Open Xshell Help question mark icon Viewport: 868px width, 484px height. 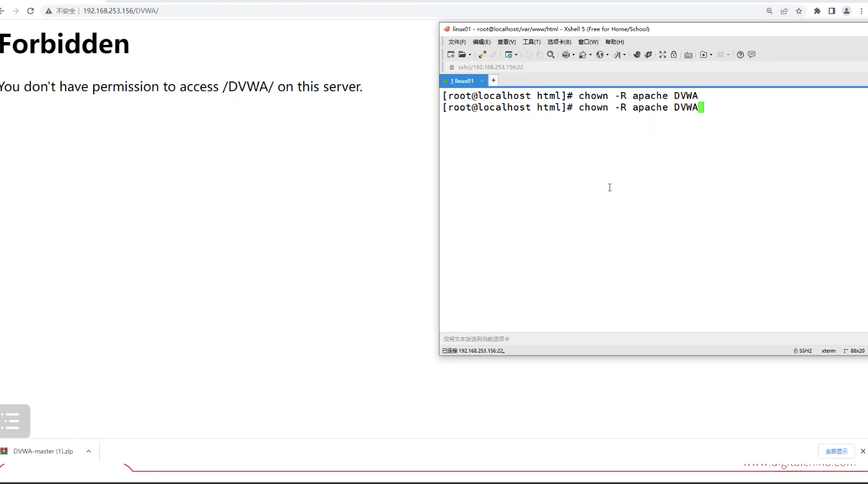(x=741, y=54)
